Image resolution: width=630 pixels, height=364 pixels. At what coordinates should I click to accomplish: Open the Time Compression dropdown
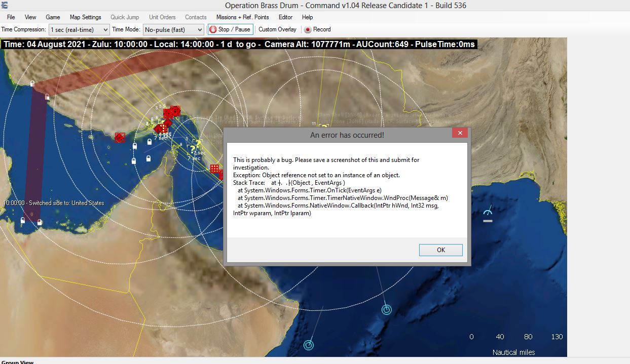79,30
